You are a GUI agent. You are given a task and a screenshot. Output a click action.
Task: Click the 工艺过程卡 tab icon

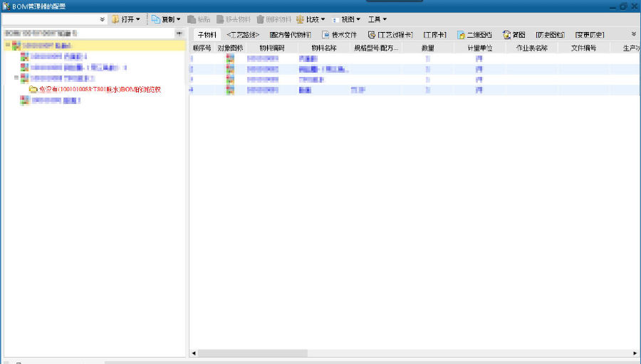[x=372, y=35]
